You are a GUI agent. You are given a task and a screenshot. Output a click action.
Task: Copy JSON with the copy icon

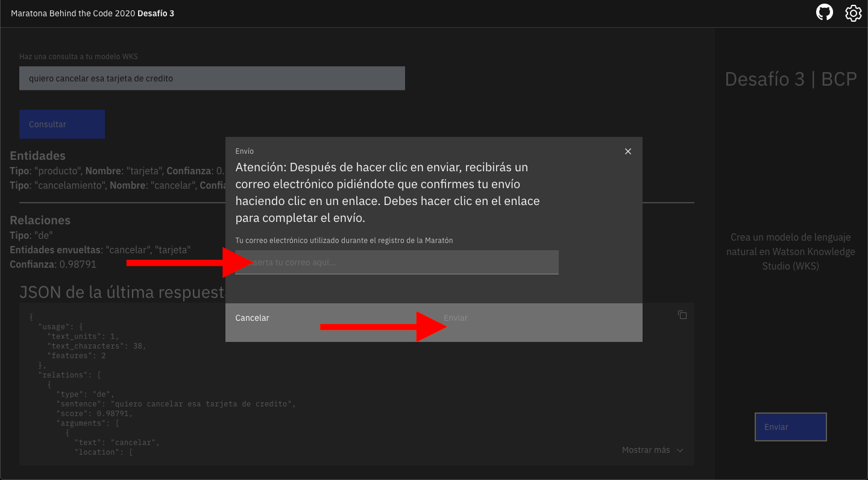coord(682,315)
